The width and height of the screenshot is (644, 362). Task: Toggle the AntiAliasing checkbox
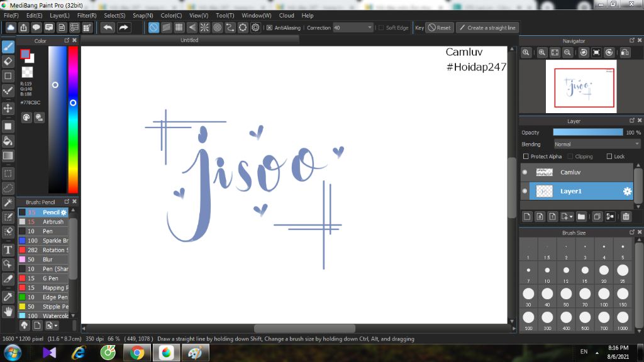(269, 28)
